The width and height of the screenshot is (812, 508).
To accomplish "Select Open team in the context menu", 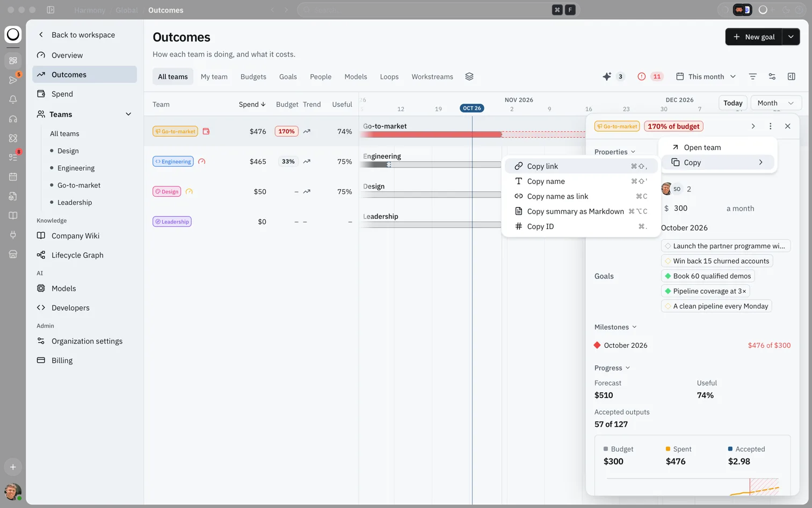I will click(718, 147).
